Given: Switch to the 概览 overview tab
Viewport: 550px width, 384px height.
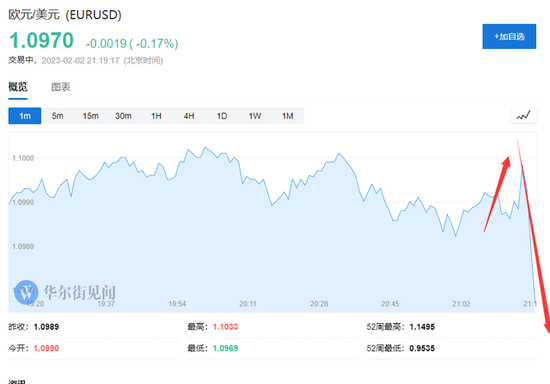Looking at the screenshot, I should (x=18, y=87).
